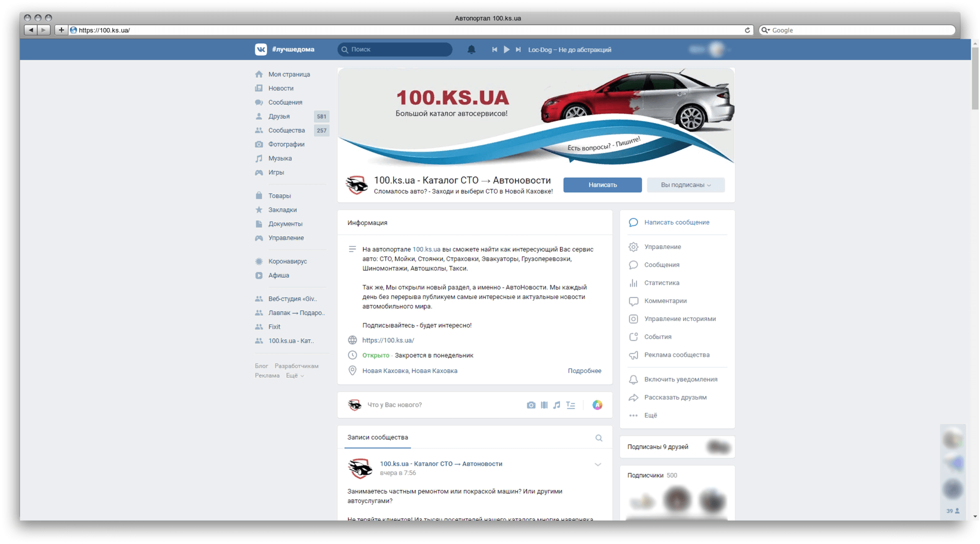
Task: Open Комментарии in right panel
Action: pyautogui.click(x=665, y=301)
